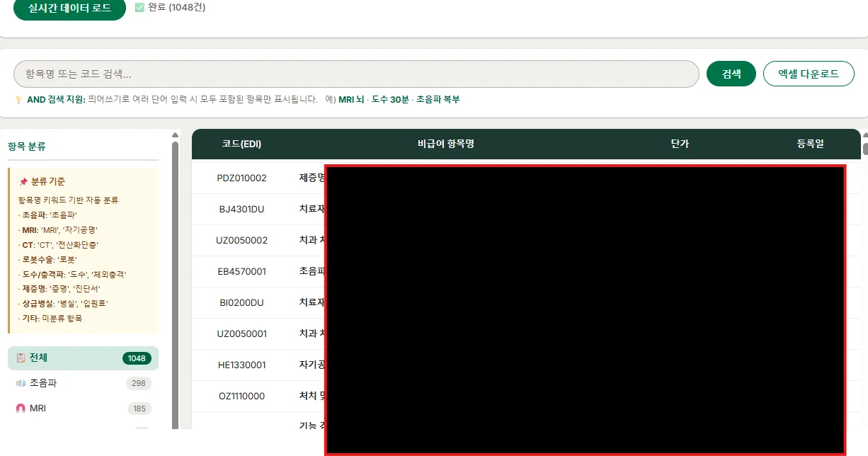Click code BJ4301DU
This screenshot has height=456, width=868.
(x=241, y=209)
